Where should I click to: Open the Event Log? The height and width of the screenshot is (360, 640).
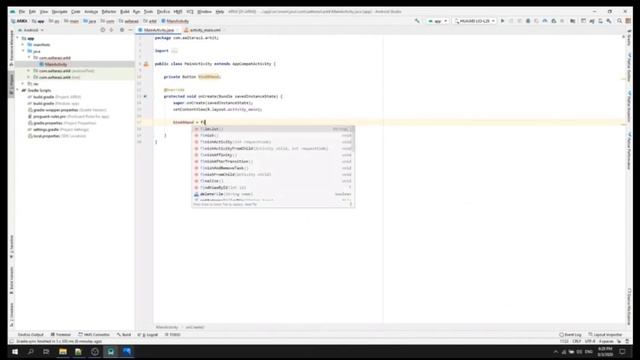click(x=571, y=335)
